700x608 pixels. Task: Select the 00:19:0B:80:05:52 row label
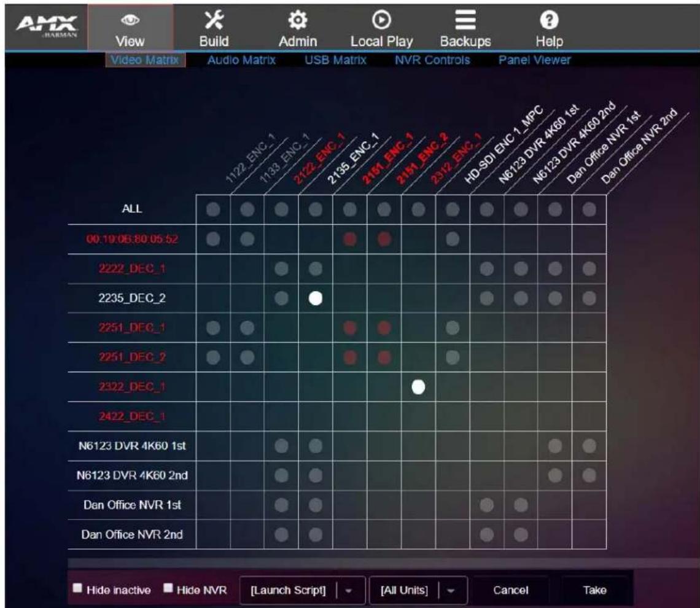tap(132, 239)
